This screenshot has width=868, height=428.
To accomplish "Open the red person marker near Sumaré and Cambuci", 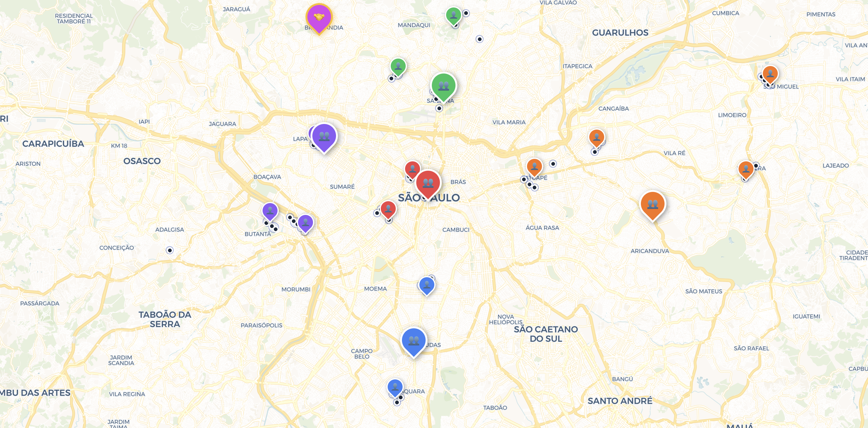I will coord(388,209).
